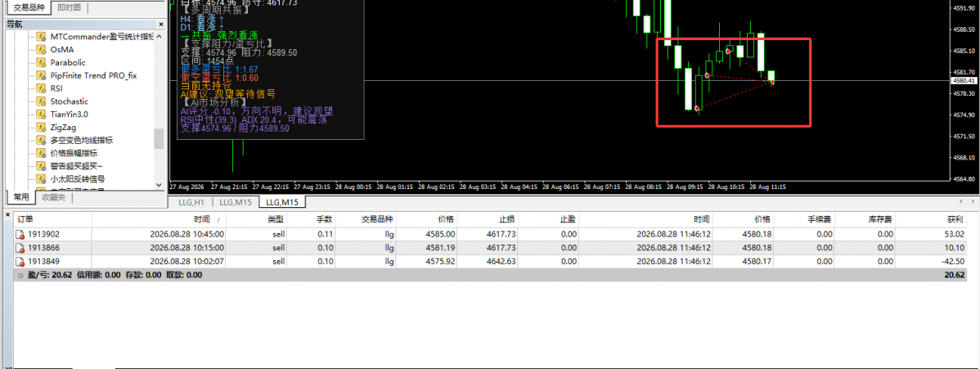The height and width of the screenshot is (369, 980).
Task: Click the profit value 10.10
Action: click(x=955, y=248)
